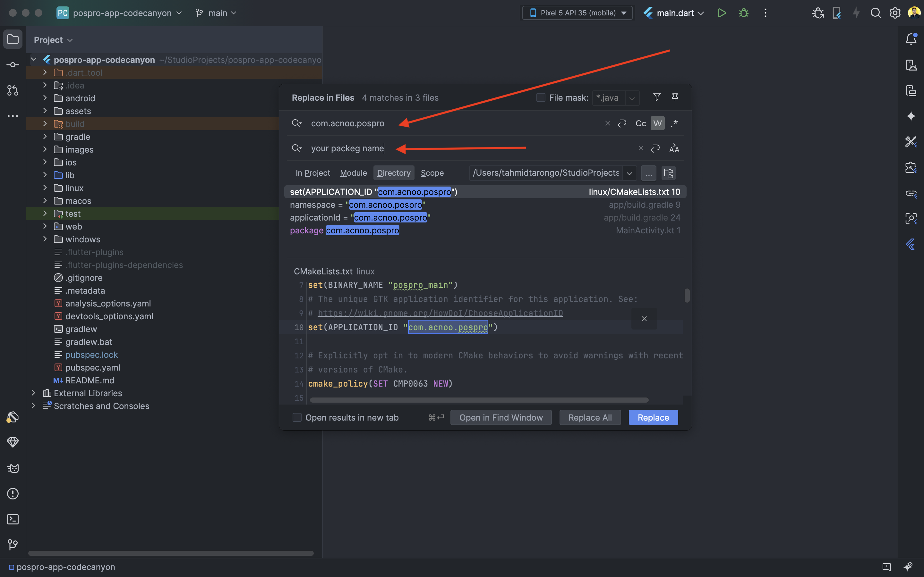Enable the File mask checkbox
Image resolution: width=924 pixels, height=577 pixels.
pos(541,98)
